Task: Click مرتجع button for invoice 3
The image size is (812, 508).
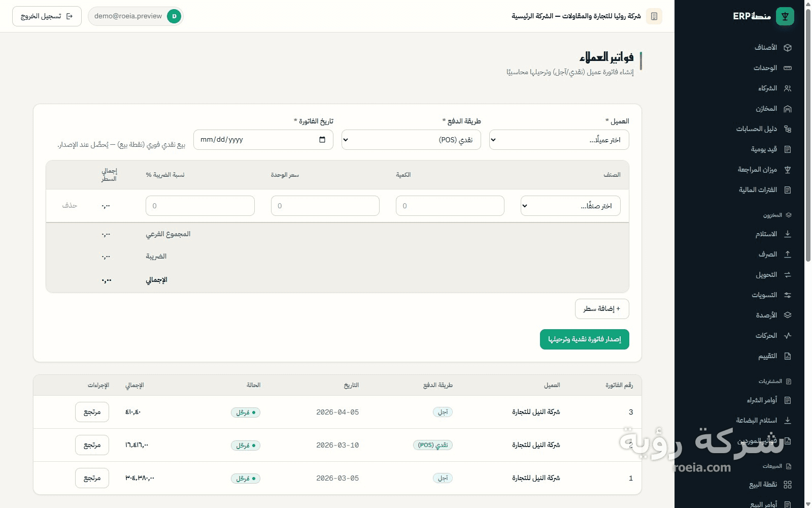Action: click(x=92, y=412)
